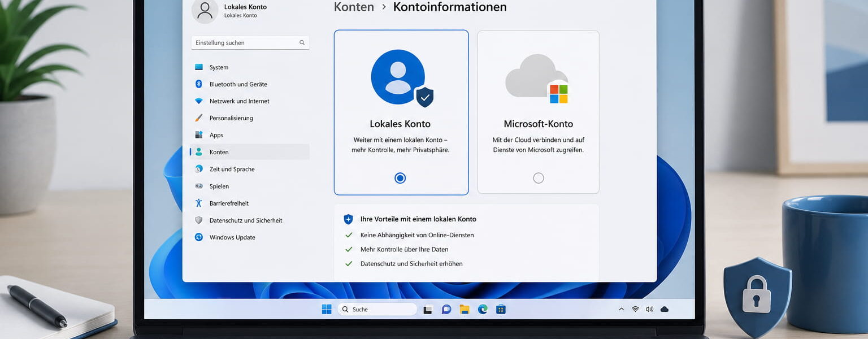Click the Zeit und Sprache globe icon
Screen dimensions: 868x339
coord(199,169)
